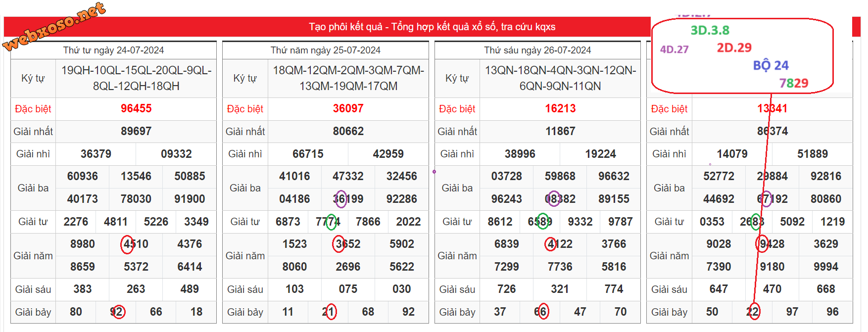Click fifth prize number 3652
This screenshot has width=868, height=332.
[348, 244]
